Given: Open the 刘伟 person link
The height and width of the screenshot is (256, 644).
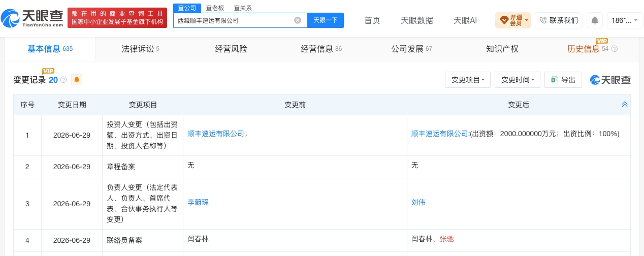Looking at the screenshot, I should pyautogui.click(x=418, y=202).
